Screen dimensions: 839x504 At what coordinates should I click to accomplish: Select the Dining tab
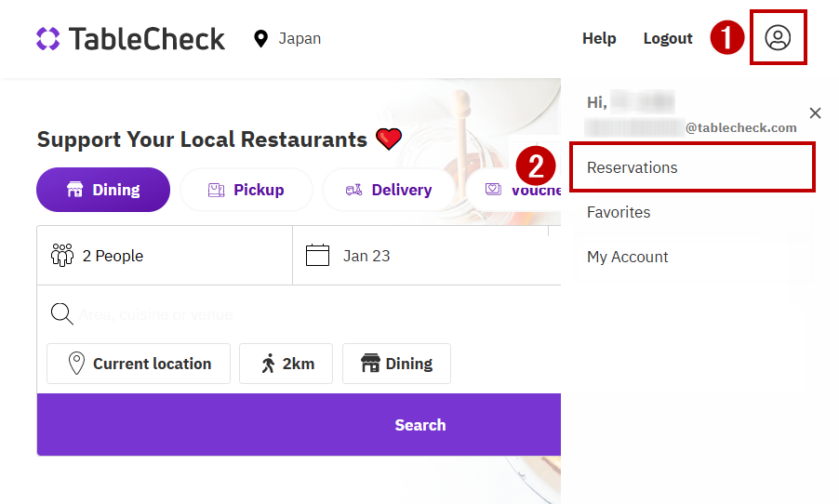[x=103, y=190]
